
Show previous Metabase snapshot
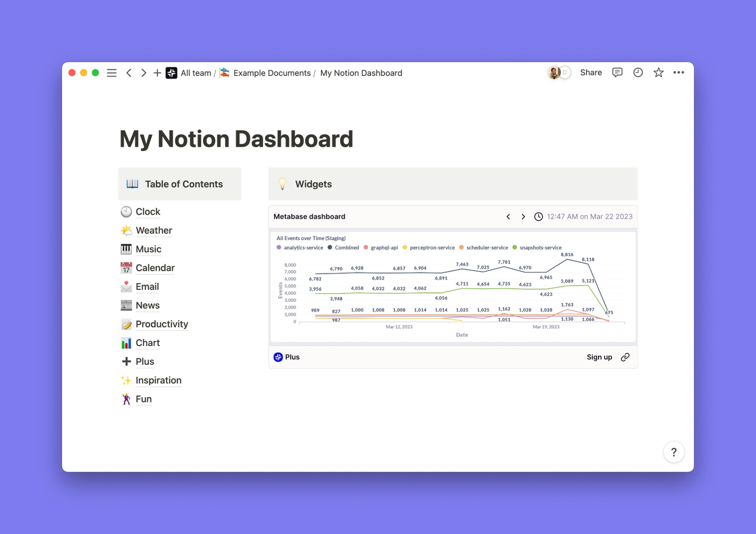click(508, 217)
